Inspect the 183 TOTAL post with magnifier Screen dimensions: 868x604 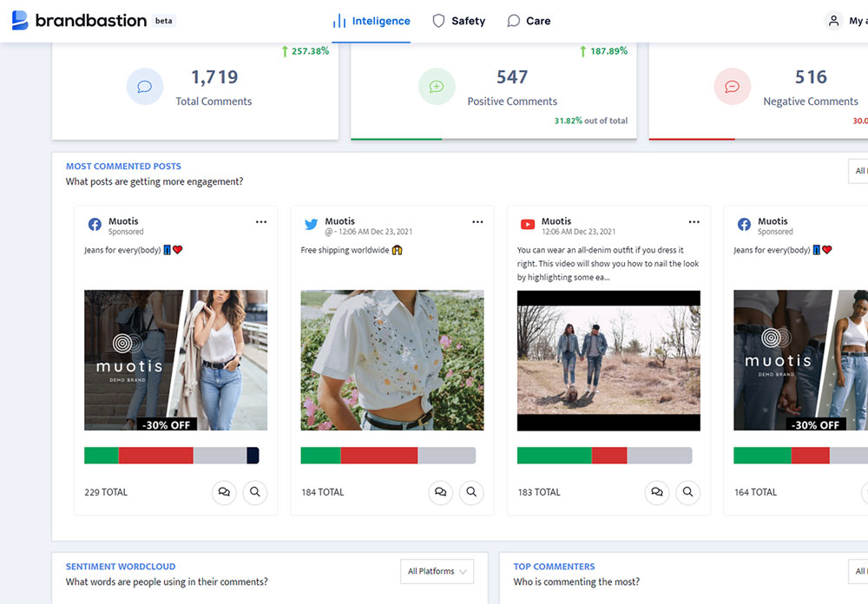click(x=687, y=492)
